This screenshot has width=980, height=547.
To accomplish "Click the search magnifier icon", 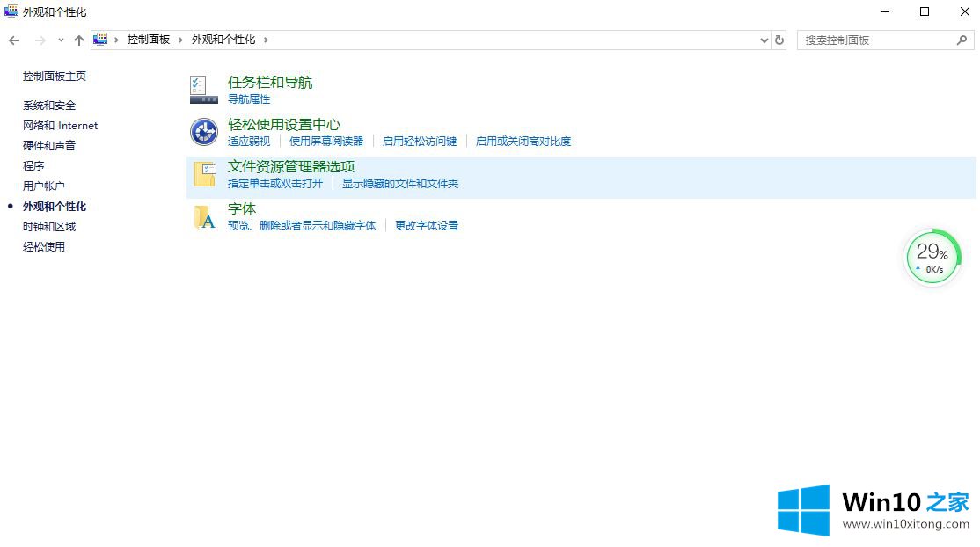I will [x=962, y=40].
